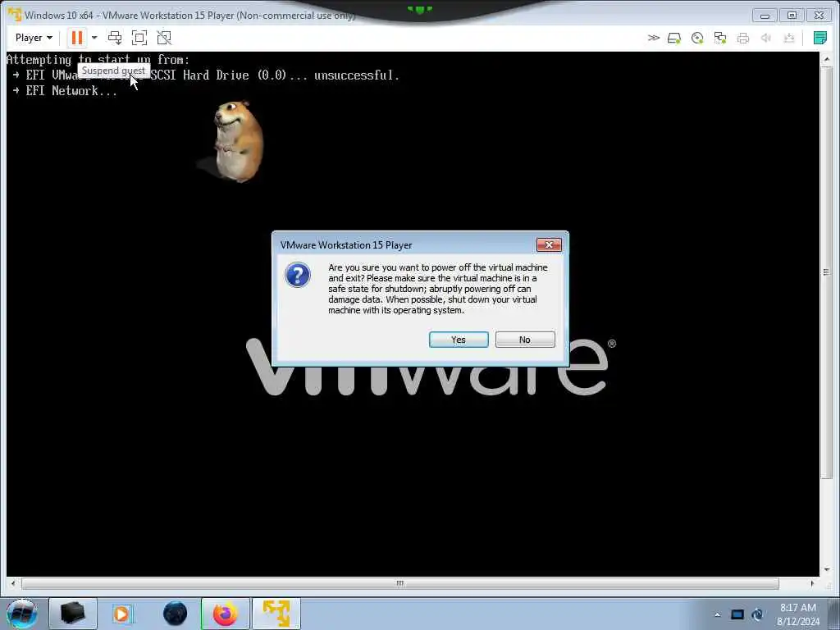This screenshot has width=840, height=630.
Task: Show hidden system tray icons
Action: click(x=717, y=614)
